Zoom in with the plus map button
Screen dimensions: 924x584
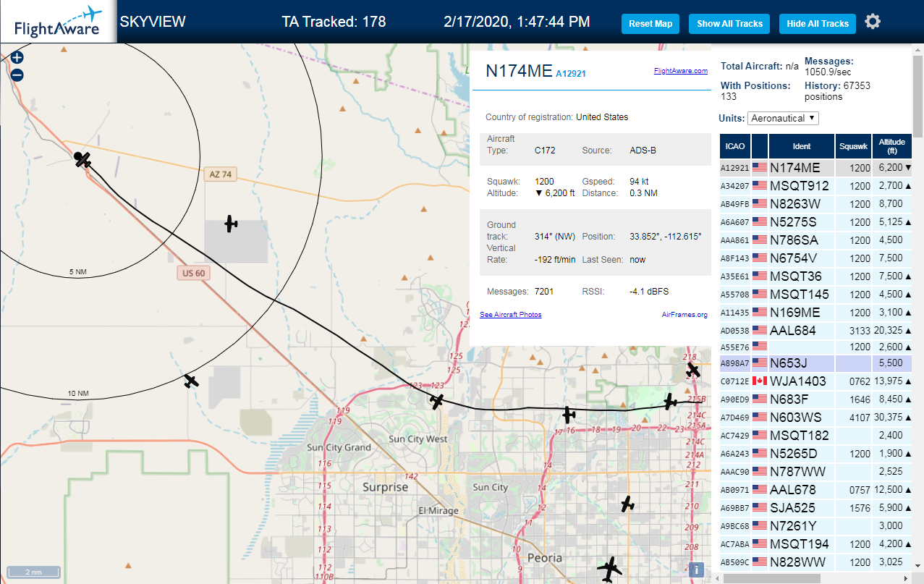(x=17, y=57)
